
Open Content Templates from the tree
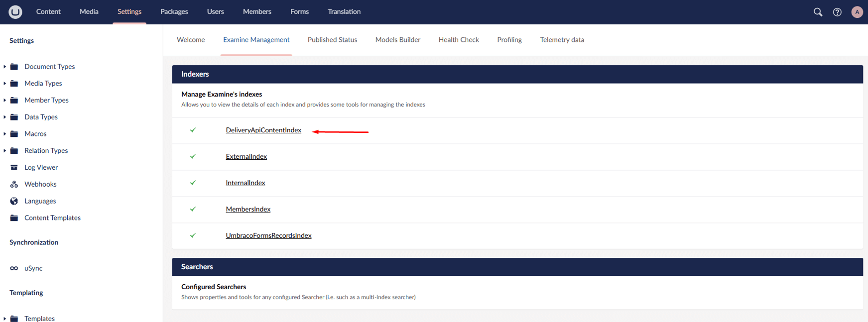click(53, 218)
